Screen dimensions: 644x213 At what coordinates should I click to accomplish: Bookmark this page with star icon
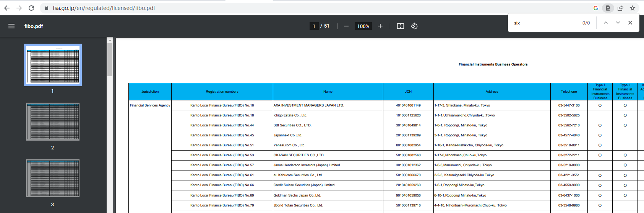pyautogui.click(x=633, y=8)
